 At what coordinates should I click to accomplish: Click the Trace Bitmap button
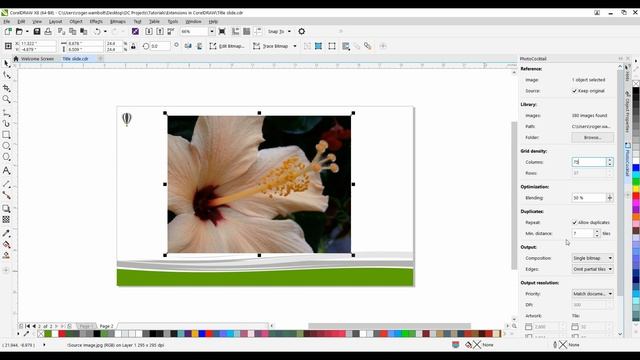pyautogui.click(x=271, y=46)
